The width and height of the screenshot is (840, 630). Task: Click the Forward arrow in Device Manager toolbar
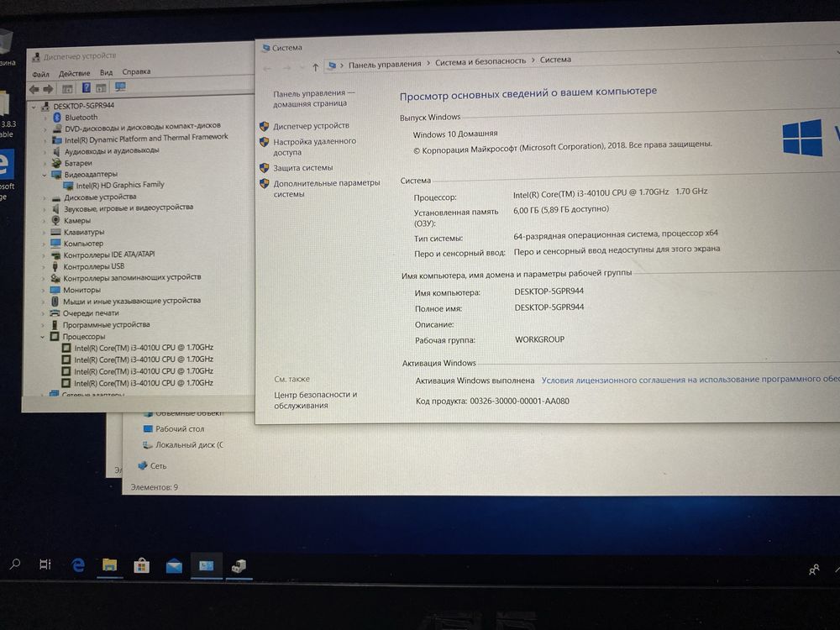[48, 89]
